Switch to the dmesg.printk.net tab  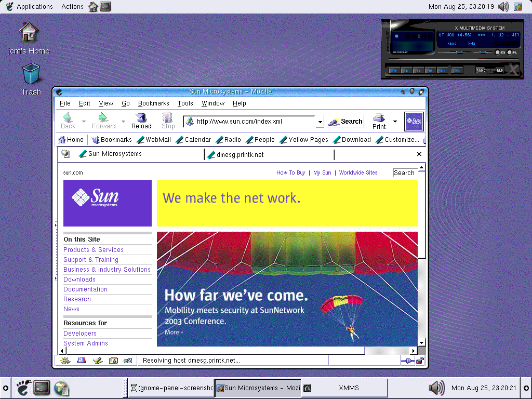[270, 155]
